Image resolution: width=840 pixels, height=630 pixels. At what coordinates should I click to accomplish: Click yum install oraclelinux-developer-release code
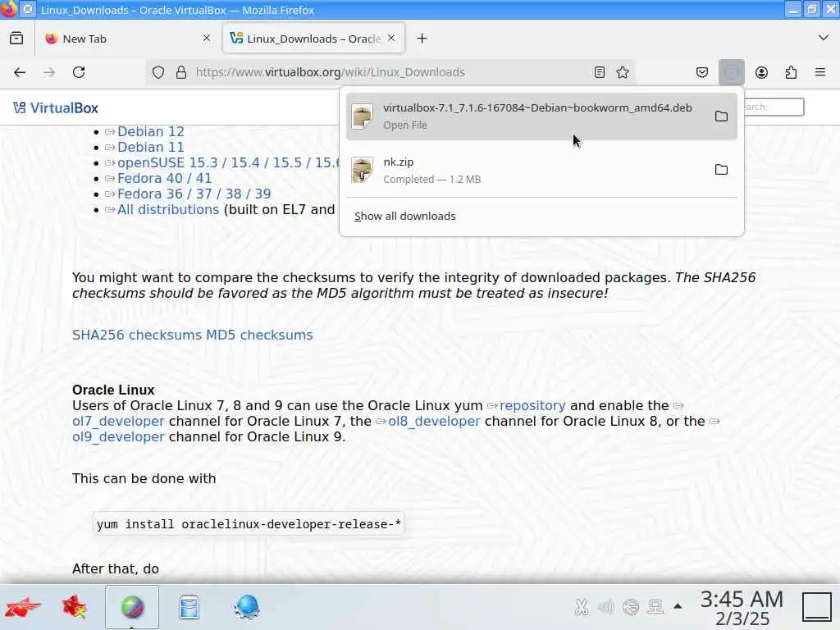[x=249, y=524]
